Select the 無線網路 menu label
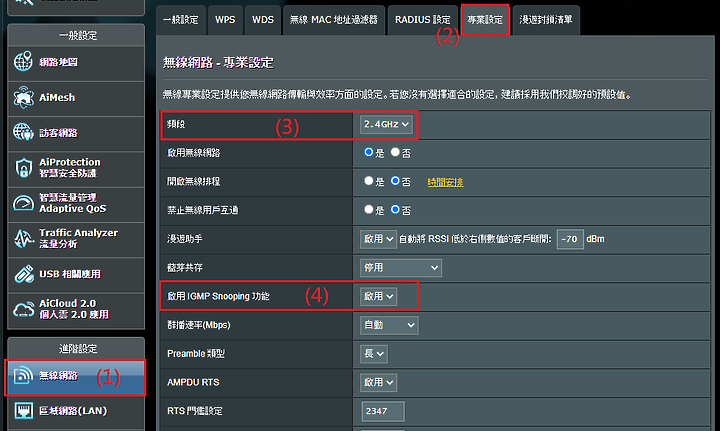Viewport: 720px width, 431px height. [58, 375]
